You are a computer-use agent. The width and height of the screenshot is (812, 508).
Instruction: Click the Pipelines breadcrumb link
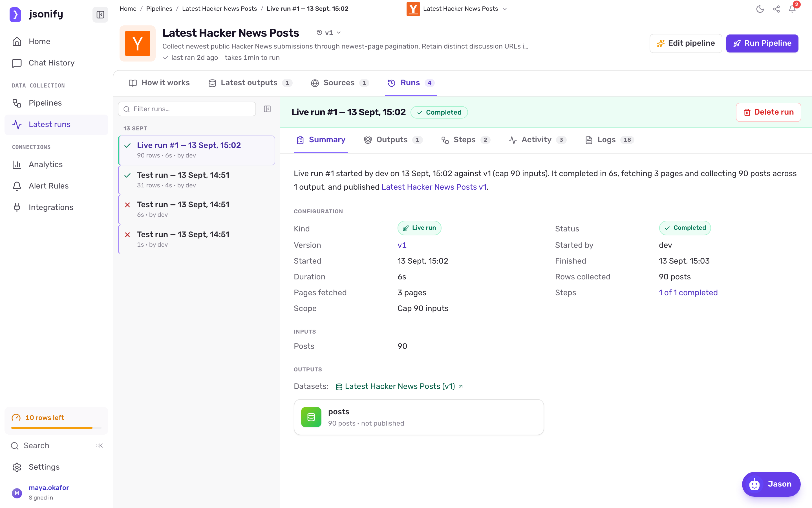coord(159,9)
